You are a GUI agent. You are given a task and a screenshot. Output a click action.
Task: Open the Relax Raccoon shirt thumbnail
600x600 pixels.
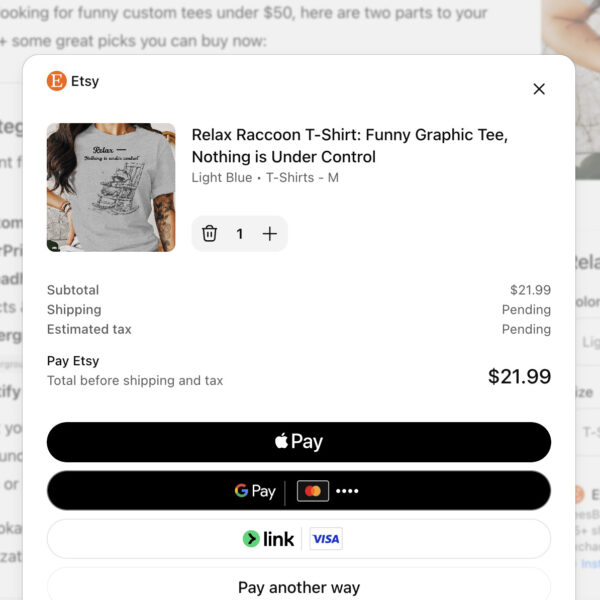coord(111,187)
